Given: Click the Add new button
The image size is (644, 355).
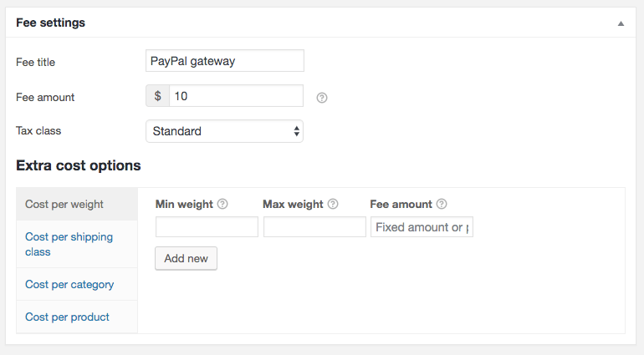Looking at the screenshot, I should (186, 258).
